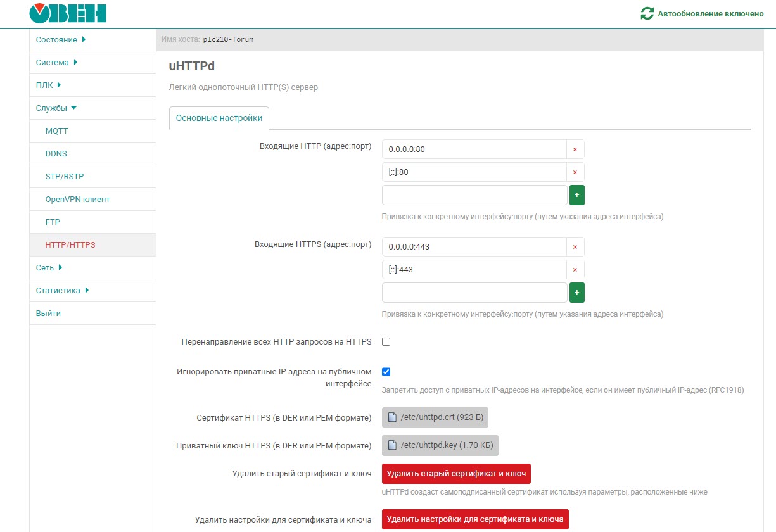Image resolution: width=776 pixels, height=532 pixels.
Task: Select the /etc/uhttpd.crt certificate file button
Action: click(435, 417)
